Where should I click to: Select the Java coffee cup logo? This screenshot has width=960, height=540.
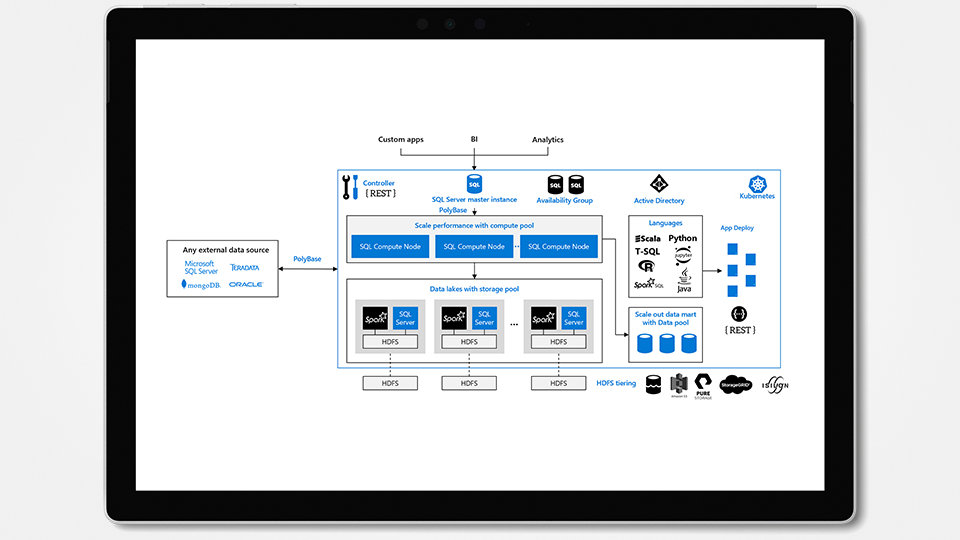[684, 280]
